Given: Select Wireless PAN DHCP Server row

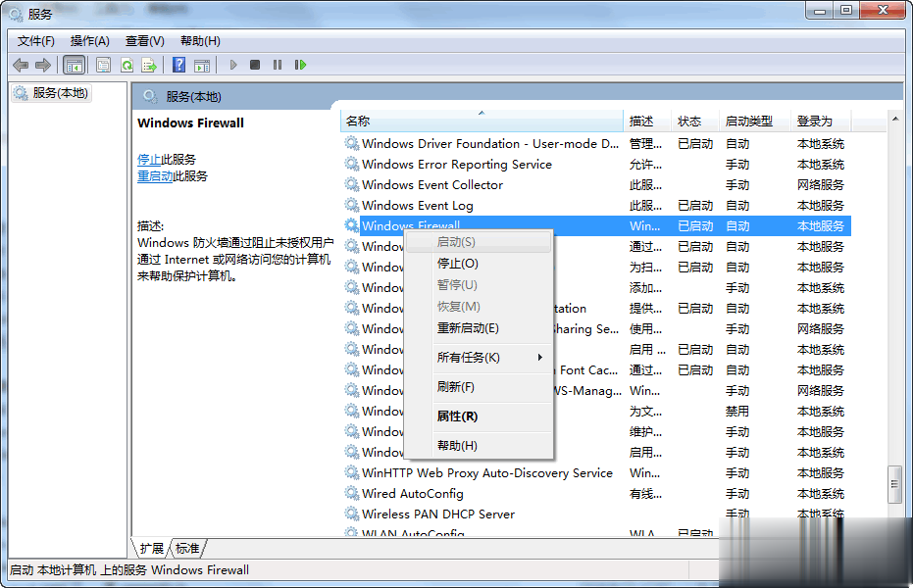Looking at the screenshot, I should 597,514.
